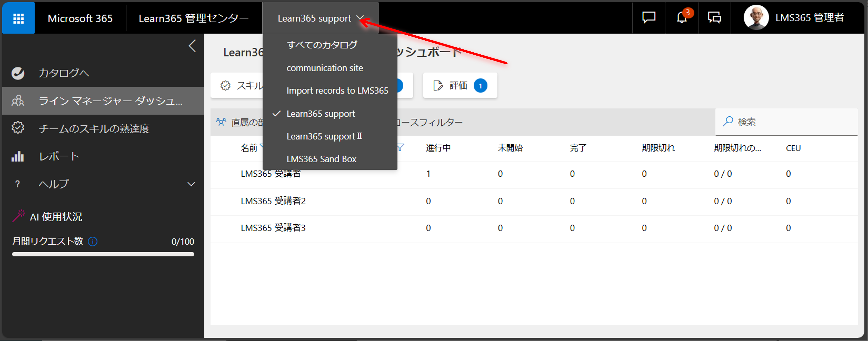Click the LMS365 管理者 account name
This screenshot has height=341, width=868.
(809, 17)
